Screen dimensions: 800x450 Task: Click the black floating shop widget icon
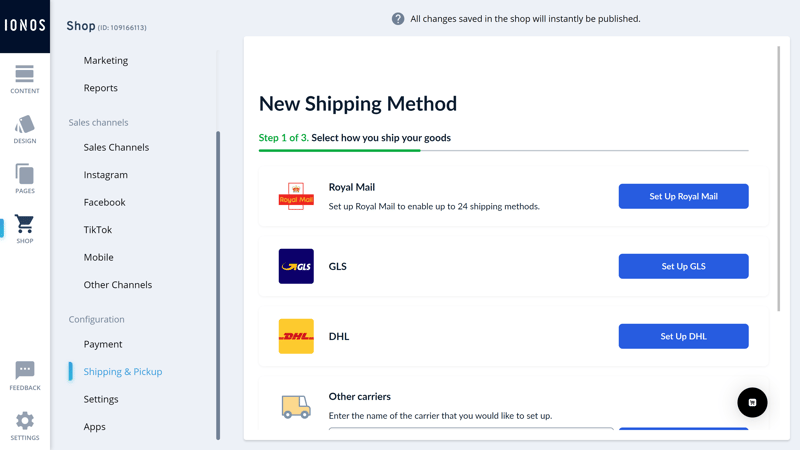[752, 403]
